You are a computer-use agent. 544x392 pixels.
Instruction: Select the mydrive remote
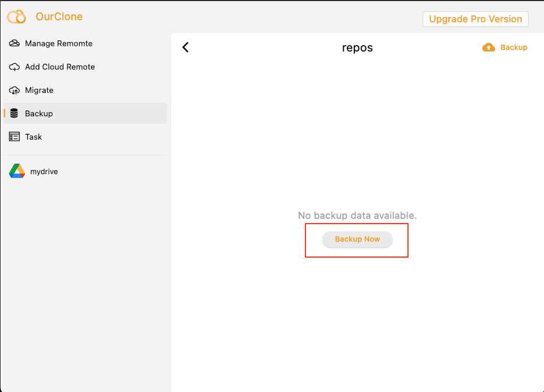(x=86, y=172)
